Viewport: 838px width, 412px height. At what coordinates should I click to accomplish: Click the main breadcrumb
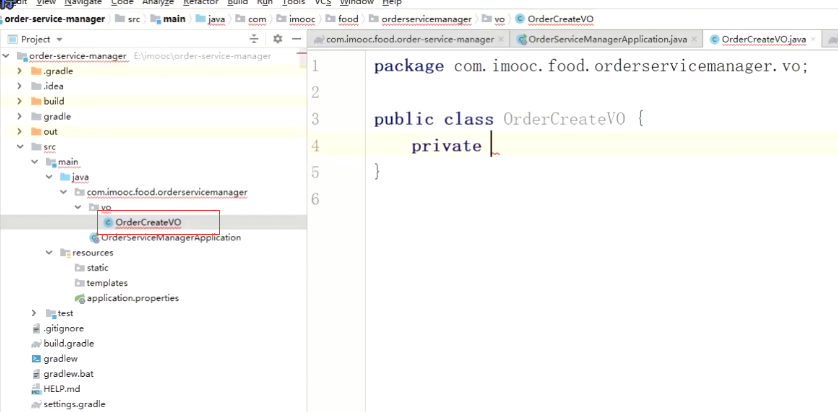pos(168,19)
